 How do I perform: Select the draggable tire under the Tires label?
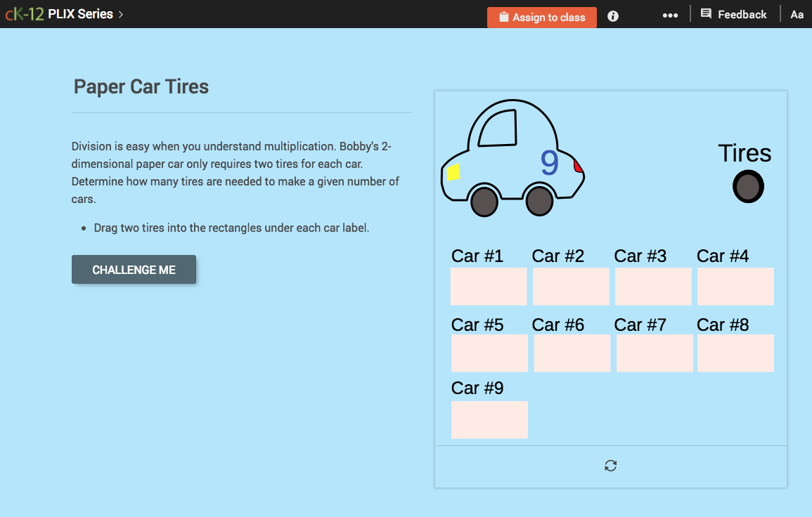tap(748, 186)
